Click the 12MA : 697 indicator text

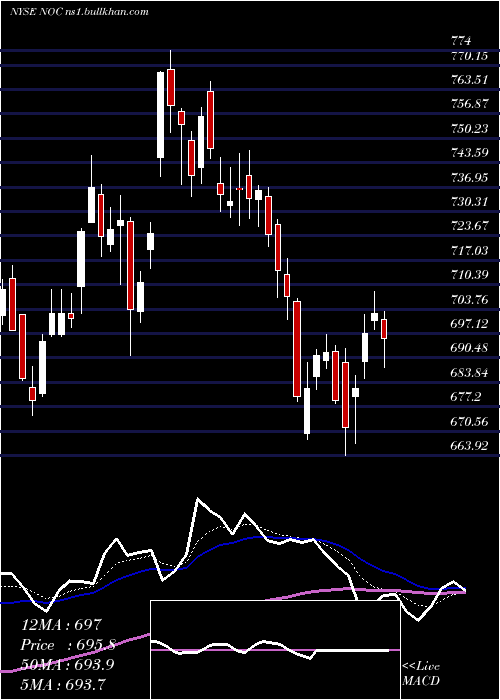coord(62,624)
